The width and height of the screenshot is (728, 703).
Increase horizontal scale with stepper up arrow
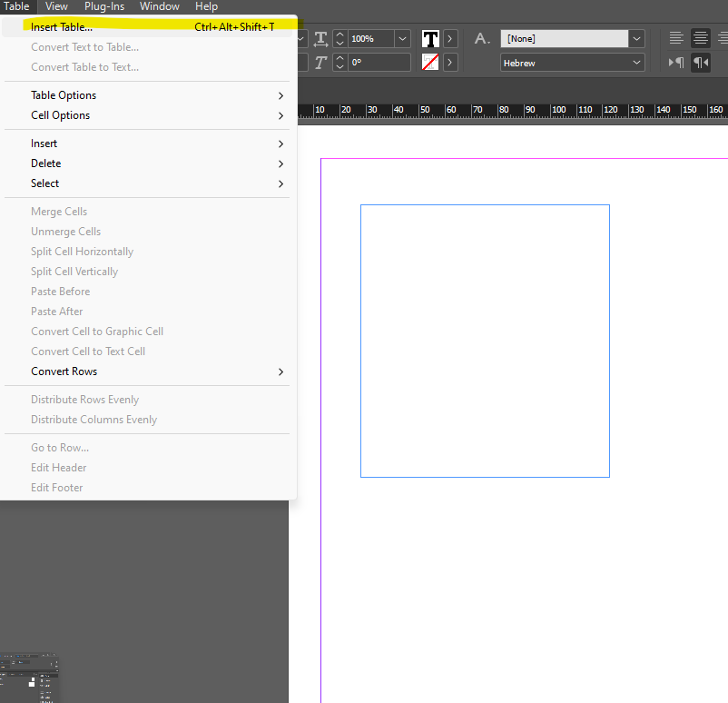(x=340, y=35)
